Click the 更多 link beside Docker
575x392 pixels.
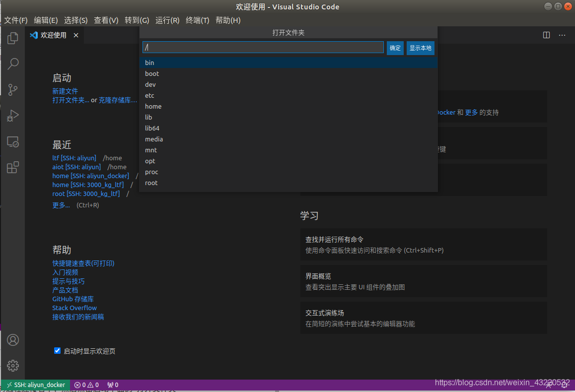click(471, 113)
